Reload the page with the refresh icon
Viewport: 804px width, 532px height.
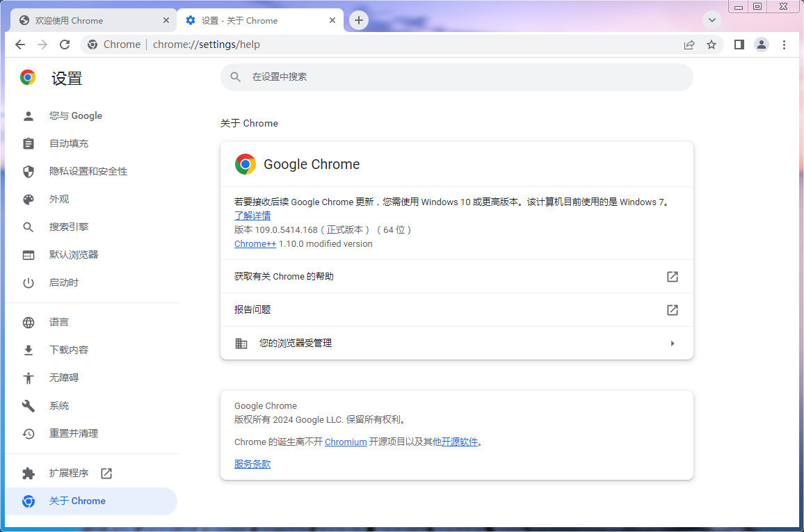65,44
